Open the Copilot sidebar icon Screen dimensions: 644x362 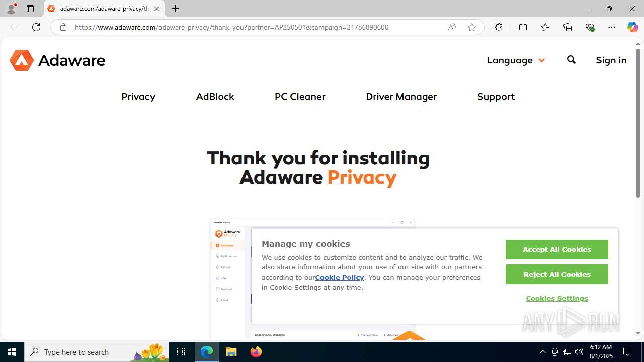(x=632, y=27)
